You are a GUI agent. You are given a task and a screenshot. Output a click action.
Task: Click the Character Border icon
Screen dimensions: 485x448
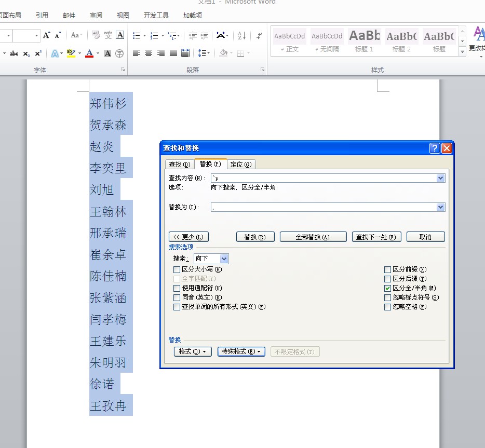tap(120, 35)
